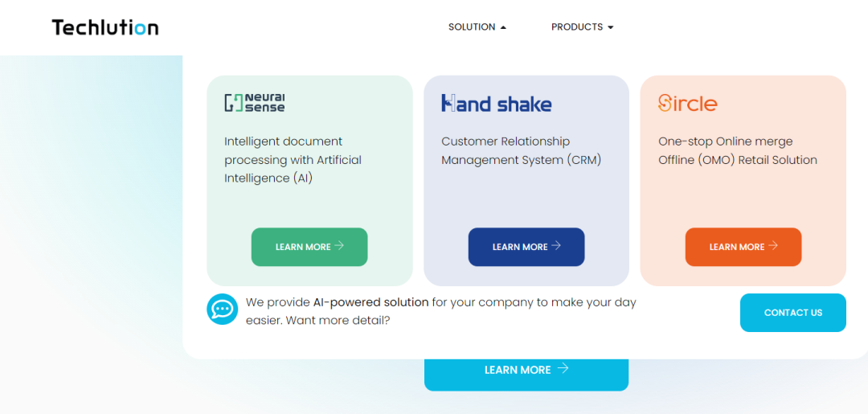Open Learn More for Neural Sense

[x=309, y=247]
